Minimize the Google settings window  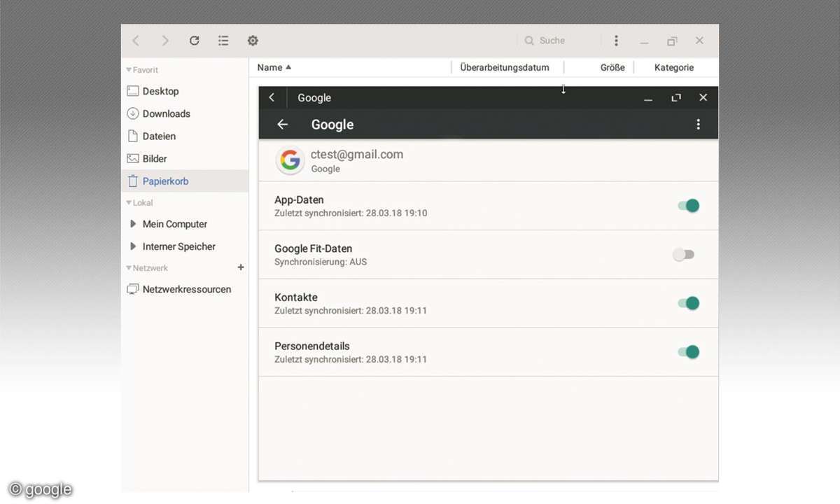[648, 98]
